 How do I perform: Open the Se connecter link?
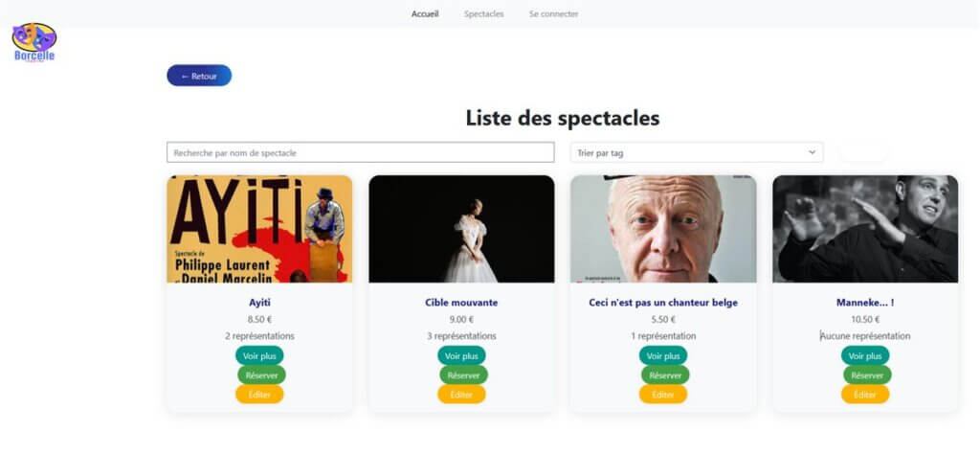(x=553, y=13)
